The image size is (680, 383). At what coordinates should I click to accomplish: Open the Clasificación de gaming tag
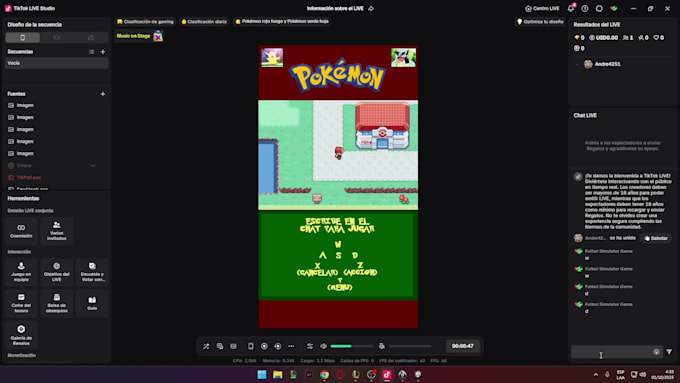145,22
